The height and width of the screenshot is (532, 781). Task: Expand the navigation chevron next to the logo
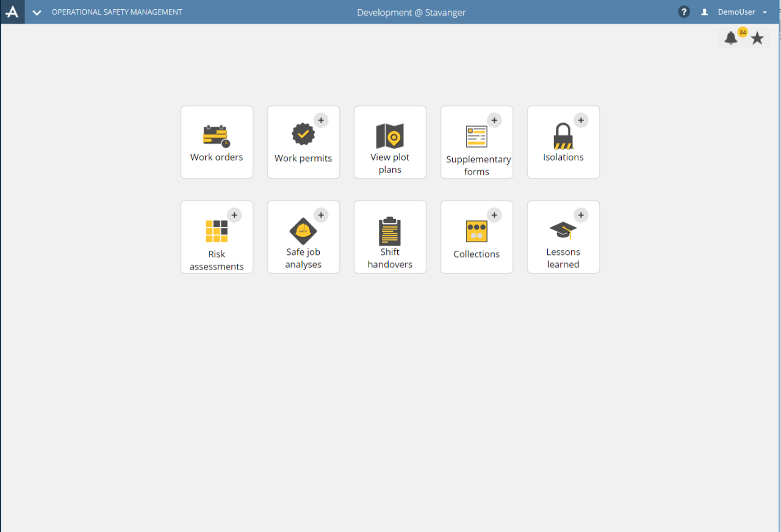[x=37, y=12]
